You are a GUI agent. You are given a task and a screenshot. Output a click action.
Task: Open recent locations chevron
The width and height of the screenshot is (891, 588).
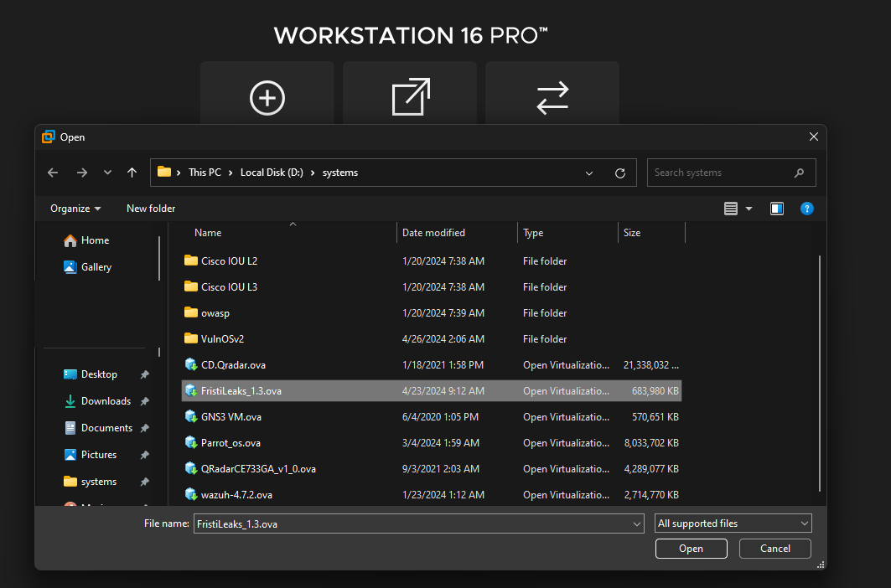click(x=107, y=173)
